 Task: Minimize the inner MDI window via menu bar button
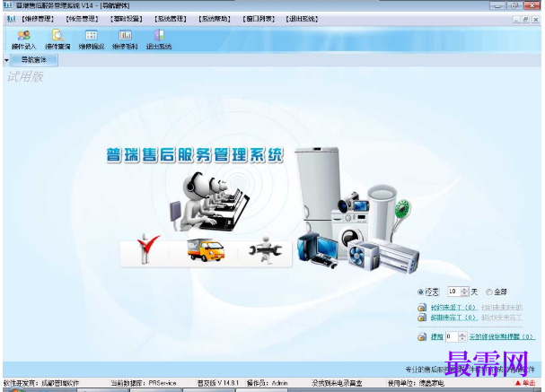point(516,20)
